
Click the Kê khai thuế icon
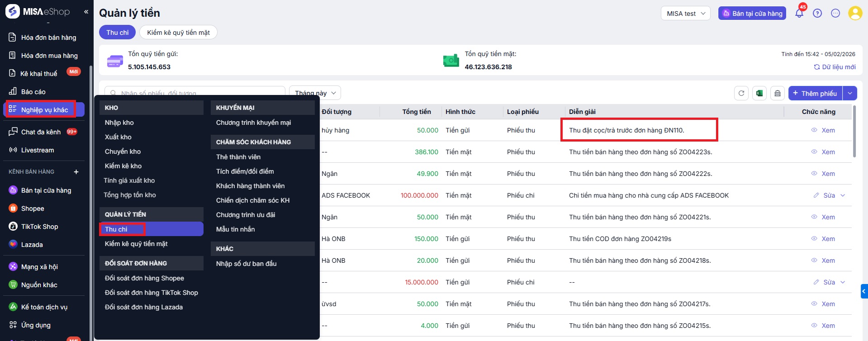(x=13, y=74)
